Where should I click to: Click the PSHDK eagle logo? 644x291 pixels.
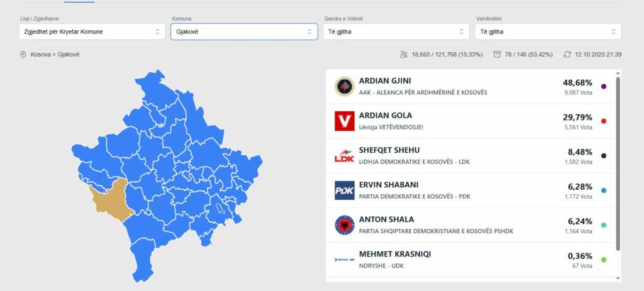pos(345,225)
